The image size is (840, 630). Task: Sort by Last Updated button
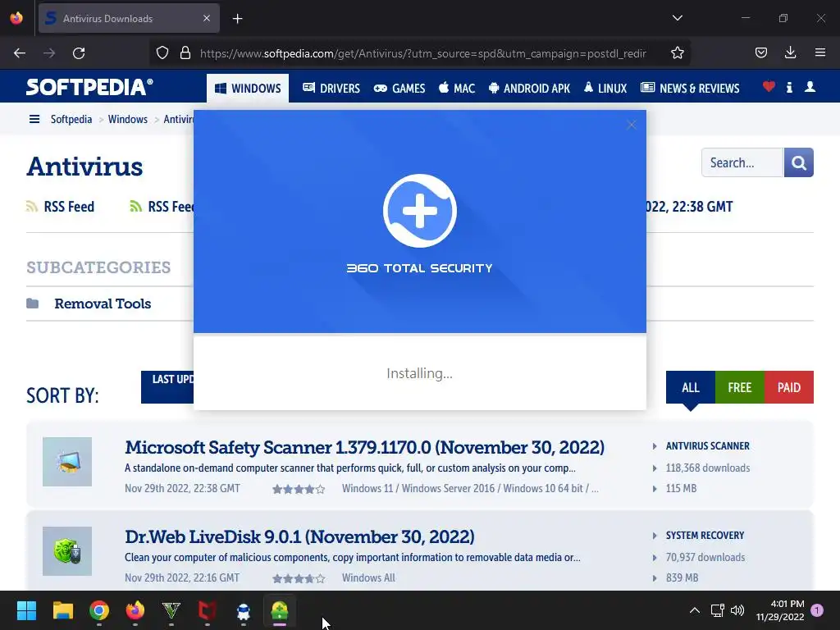pos(167,387)
